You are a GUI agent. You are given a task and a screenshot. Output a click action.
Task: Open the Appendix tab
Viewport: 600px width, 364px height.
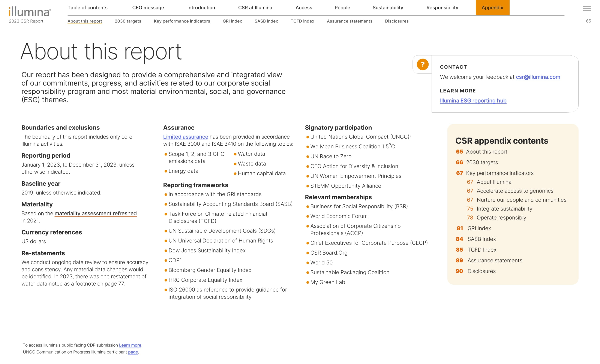(492, 7)
